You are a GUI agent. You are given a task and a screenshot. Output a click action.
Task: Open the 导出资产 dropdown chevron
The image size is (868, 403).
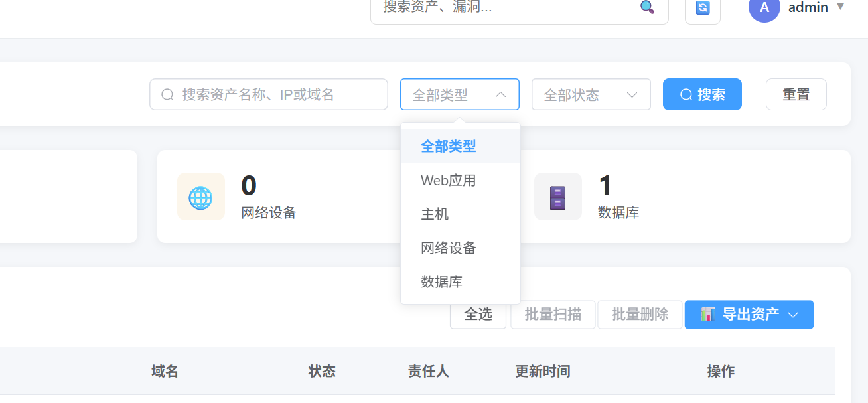(x=793, y=315)
